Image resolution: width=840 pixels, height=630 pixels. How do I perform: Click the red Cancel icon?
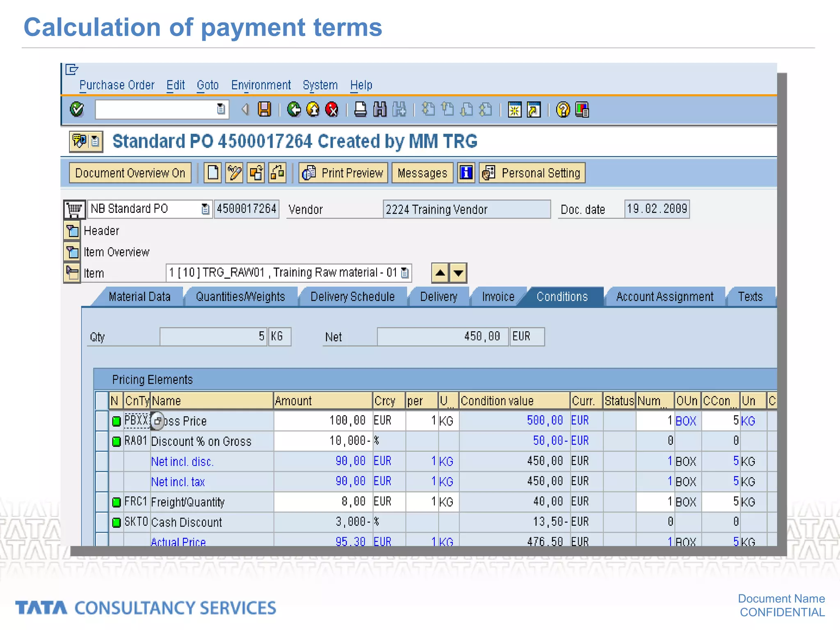(x=332, y=110)
